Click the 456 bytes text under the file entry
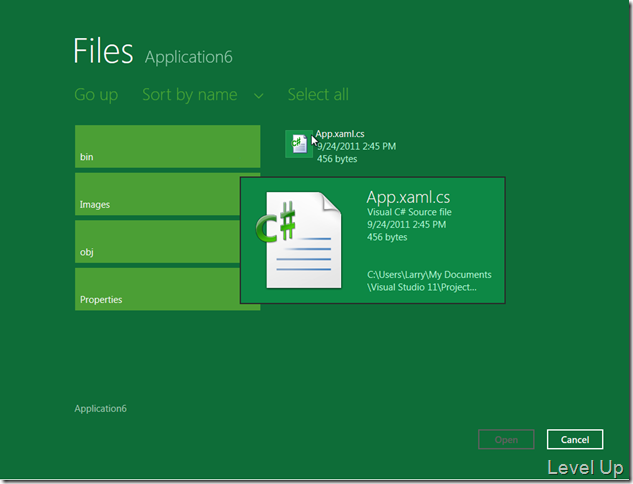Viewport: 633px width, 484px height. click(337, 159)
